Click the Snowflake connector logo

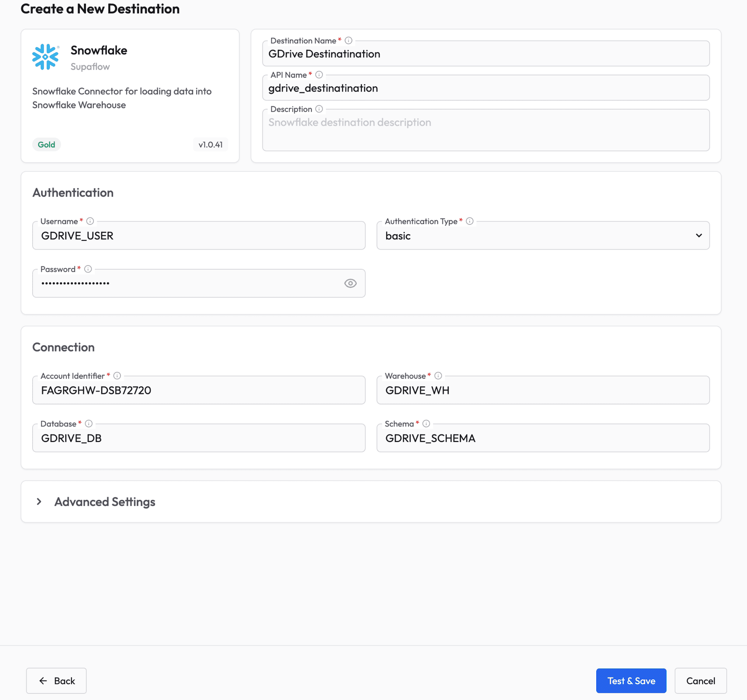45,56
